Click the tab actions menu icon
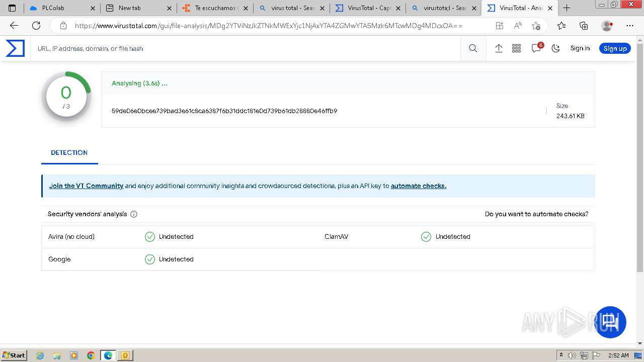 [x=12, y=8]
